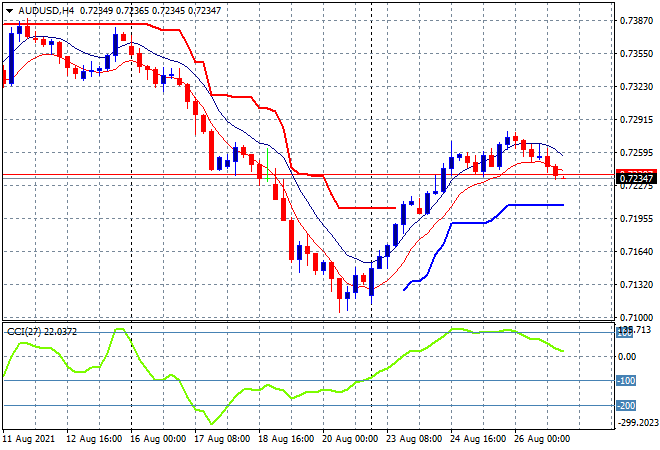
Task: Click the 0.71955 price axis label
Action: [636, 218]
